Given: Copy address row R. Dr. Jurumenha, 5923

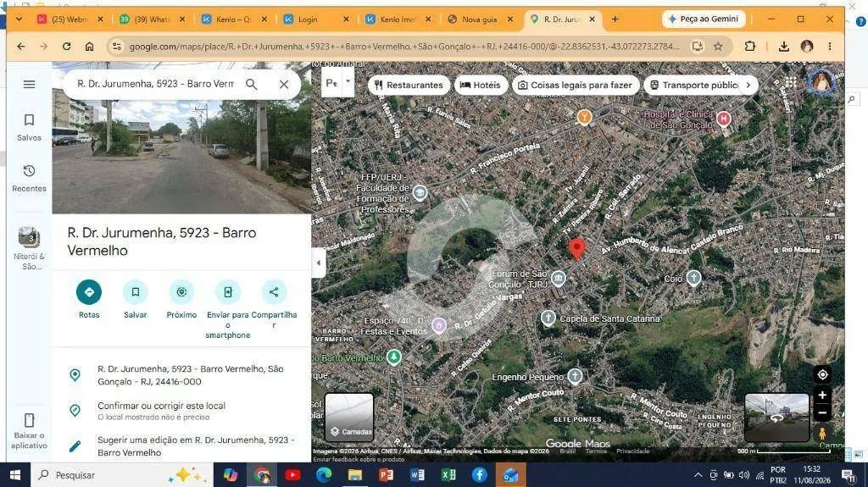Looking at the screenshot, I should point(182,375).
